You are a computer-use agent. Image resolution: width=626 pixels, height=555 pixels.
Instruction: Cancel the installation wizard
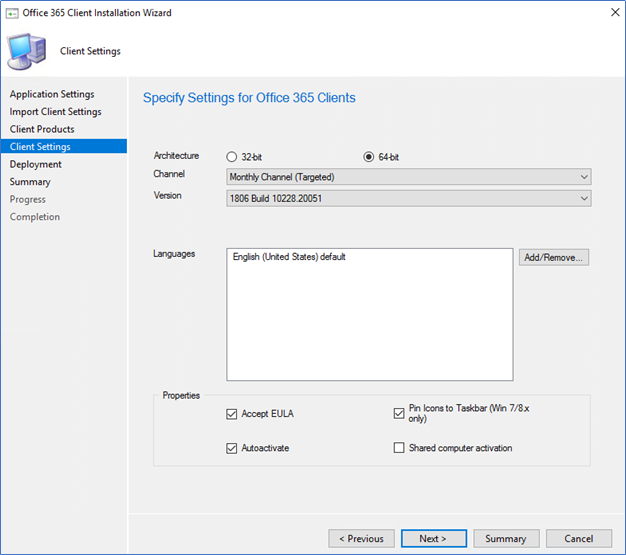point(579,539)
